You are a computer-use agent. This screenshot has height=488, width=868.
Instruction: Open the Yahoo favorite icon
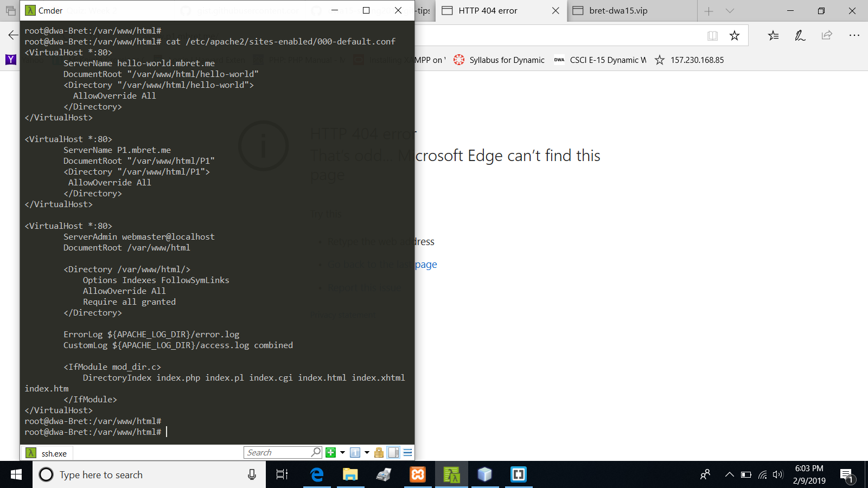(x=11, y=60)
